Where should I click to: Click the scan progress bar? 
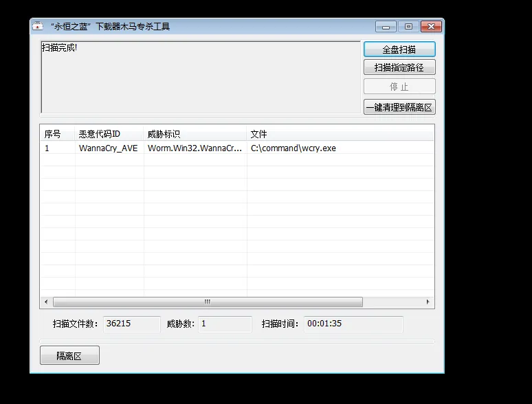tap(237, 341)
